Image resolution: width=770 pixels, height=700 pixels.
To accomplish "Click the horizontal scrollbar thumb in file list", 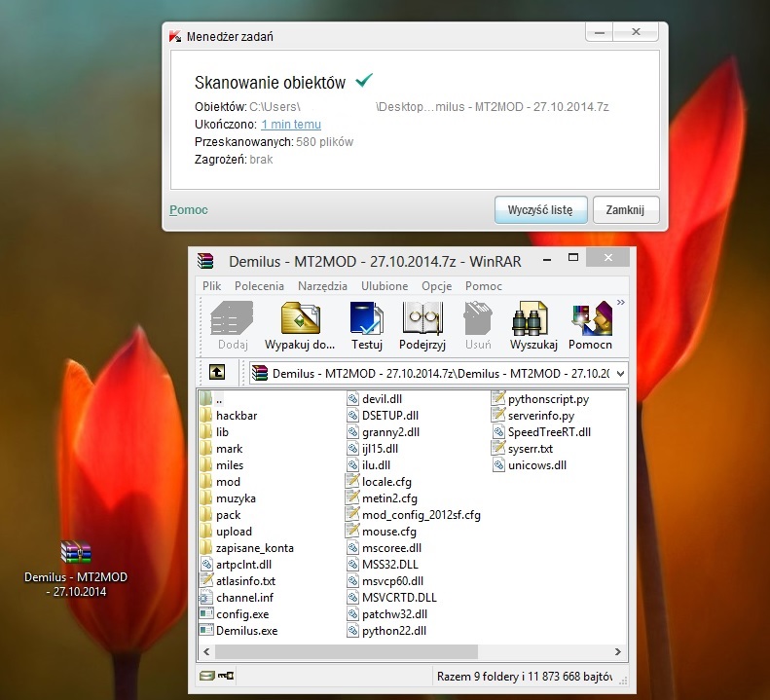I will tap(347, 652).
